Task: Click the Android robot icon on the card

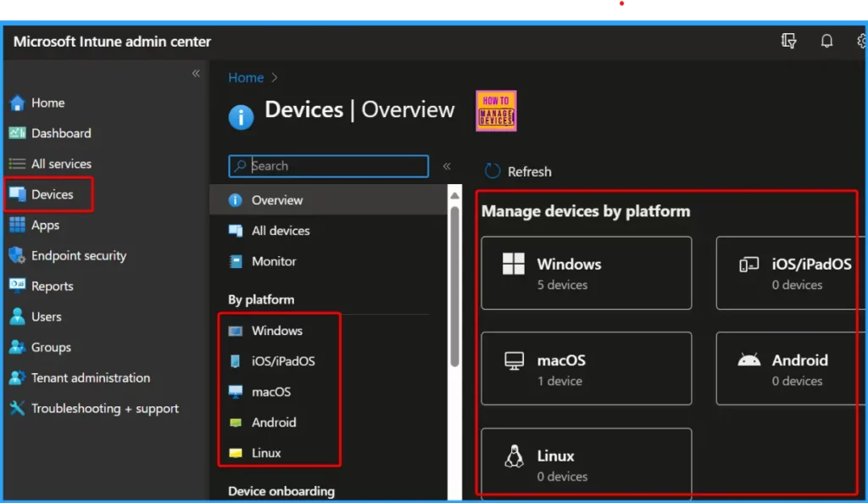Action: 749,360
